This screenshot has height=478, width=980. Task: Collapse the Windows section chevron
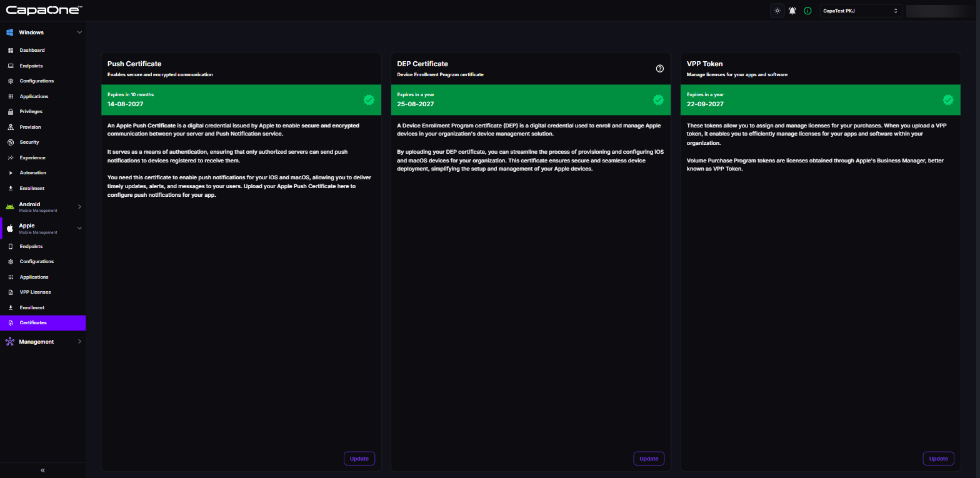click(x=79, y=32)
